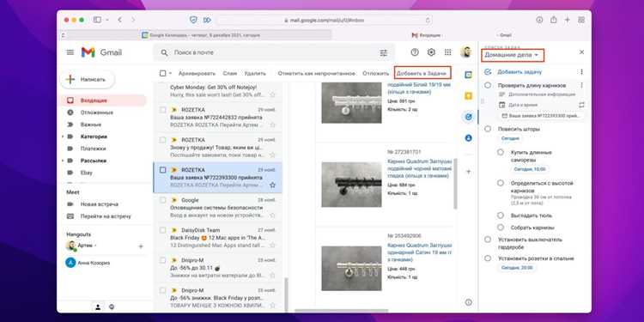Star the selected ROZETKA №722393300 email
Image resolution: width=644 pixels, height=322 pixels.
[x=272, y=185]
